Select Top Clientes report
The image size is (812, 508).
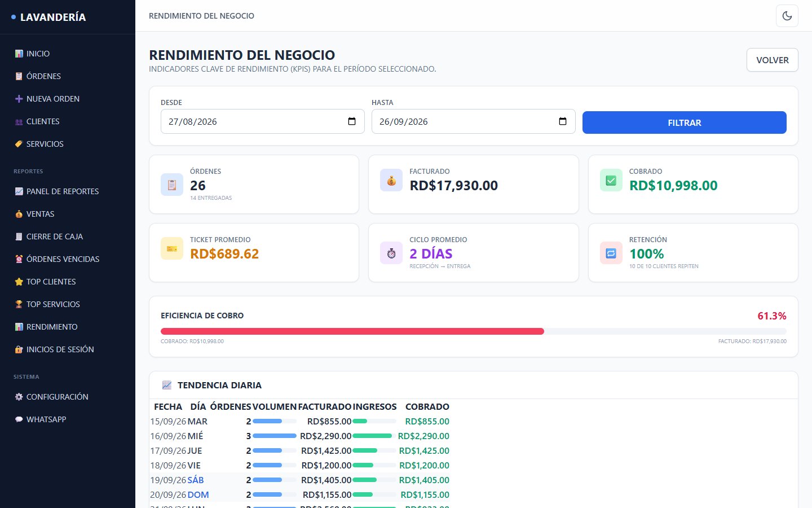coord(68,282)
